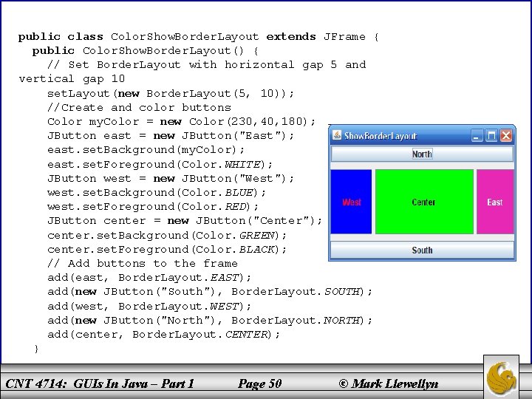Click the green Center button
The width and height of the screenshot is (532, 399).
pyautogui.click(x=424, y=202)
